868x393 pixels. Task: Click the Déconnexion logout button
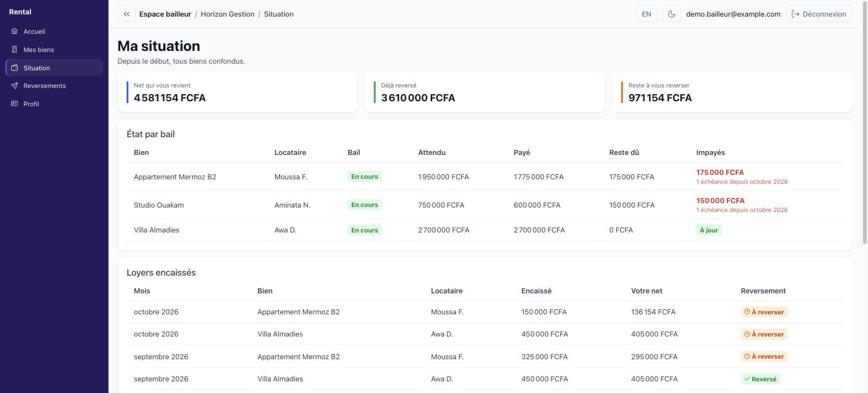point(819,14)
